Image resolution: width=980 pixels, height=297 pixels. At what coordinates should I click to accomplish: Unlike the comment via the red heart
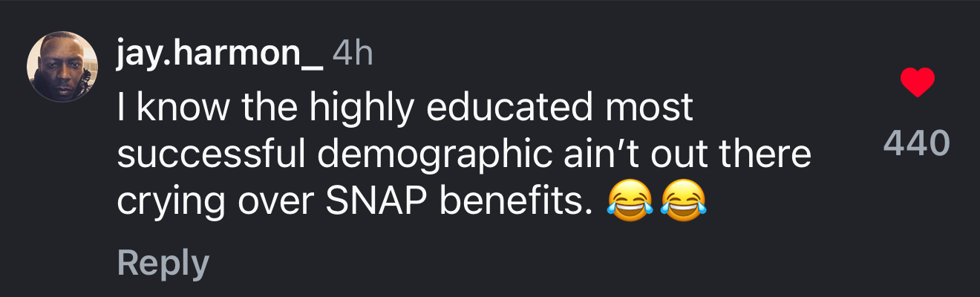coord(917,82)
